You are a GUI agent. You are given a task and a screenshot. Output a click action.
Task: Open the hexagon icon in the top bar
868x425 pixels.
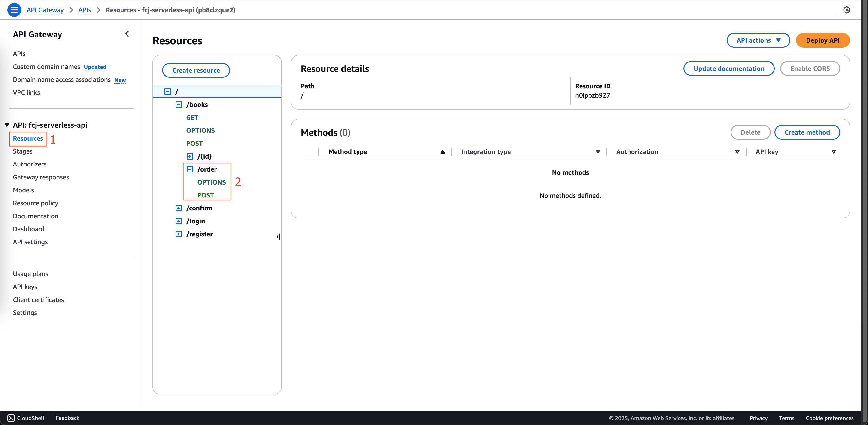tap(847, 10)
